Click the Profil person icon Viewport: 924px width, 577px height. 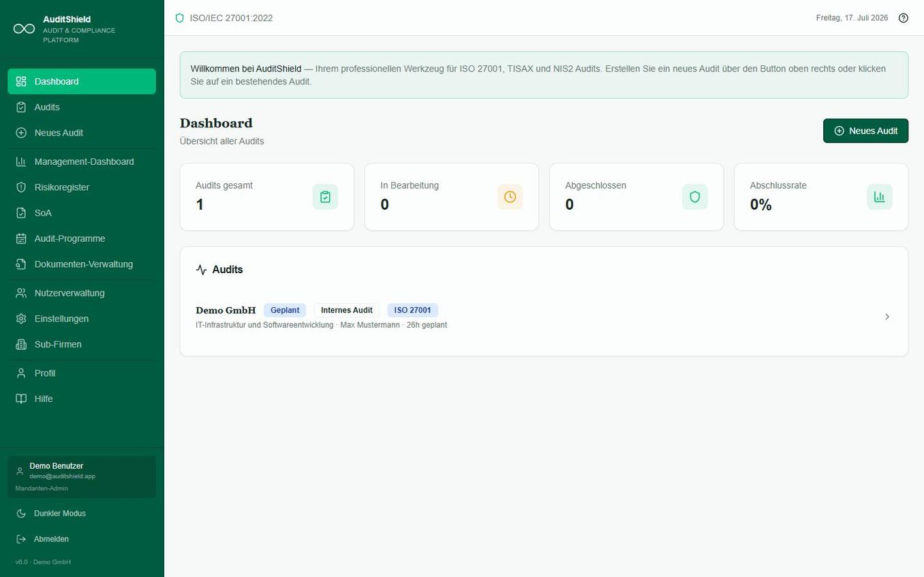click(21, 373)
